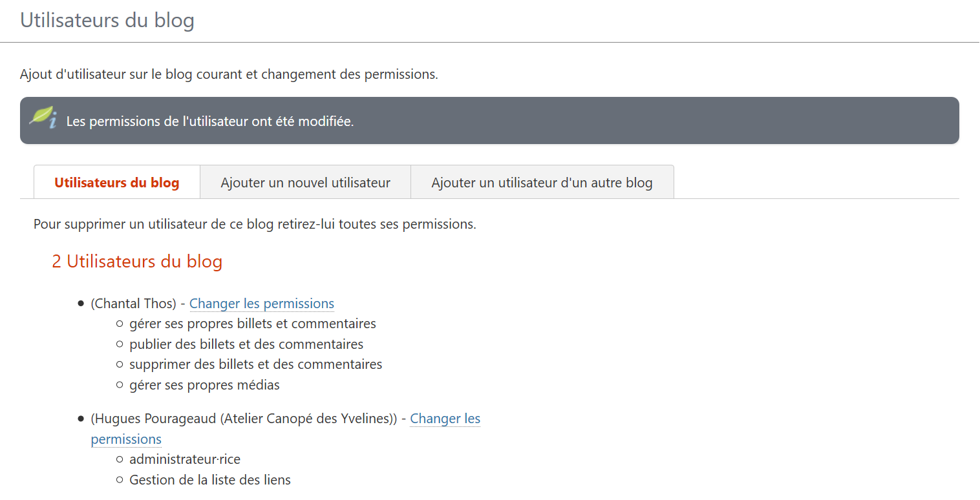Click 'gérer ses propres billets et commentaires' permission
Image resolution: width=980 pixels, height=500 pixels.
tap(252, 324)
